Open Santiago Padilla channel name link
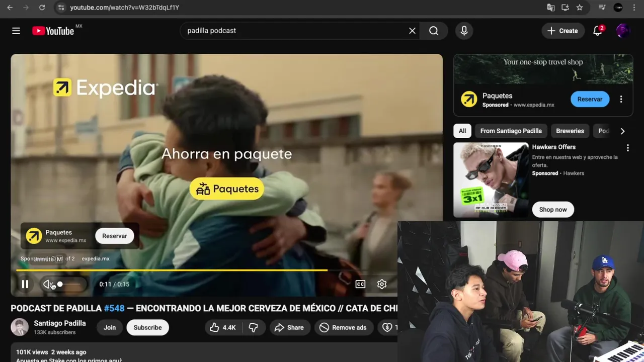Image resolution: width=644 pixels, height=362 pixels. [60, 323]
